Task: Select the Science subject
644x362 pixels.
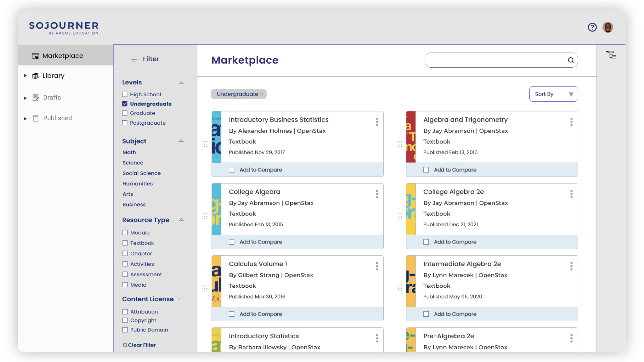Action: (x=133, y=163)
